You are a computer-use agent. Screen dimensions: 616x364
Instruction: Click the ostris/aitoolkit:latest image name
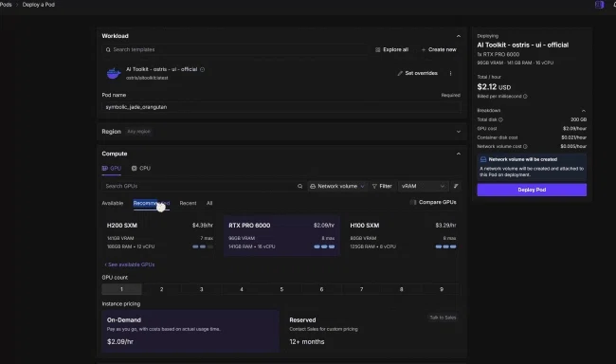[x=147, y=78]
